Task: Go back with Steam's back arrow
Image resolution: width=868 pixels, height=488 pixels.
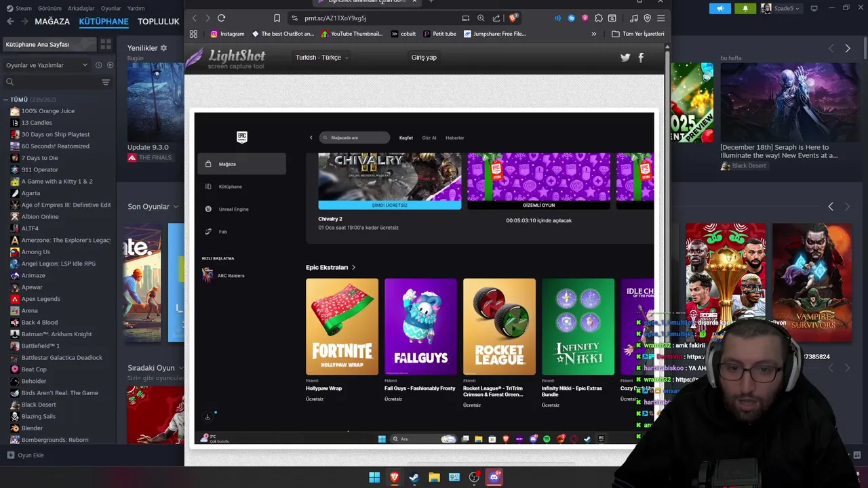Action: (10, 21)
